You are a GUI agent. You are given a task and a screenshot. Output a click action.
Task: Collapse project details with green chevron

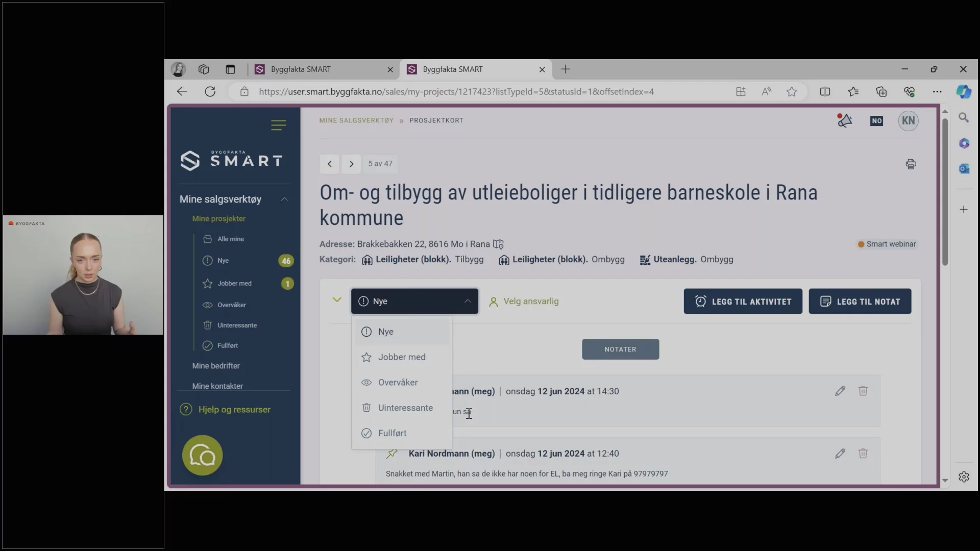pyautogui.click(x=336, y=300)
